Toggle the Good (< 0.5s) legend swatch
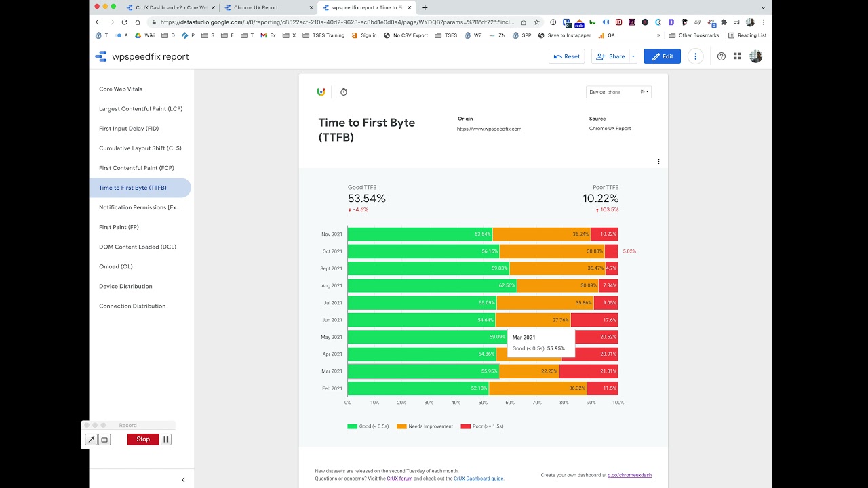The height and width of the screenshot is (488, 868). (352, 426)
